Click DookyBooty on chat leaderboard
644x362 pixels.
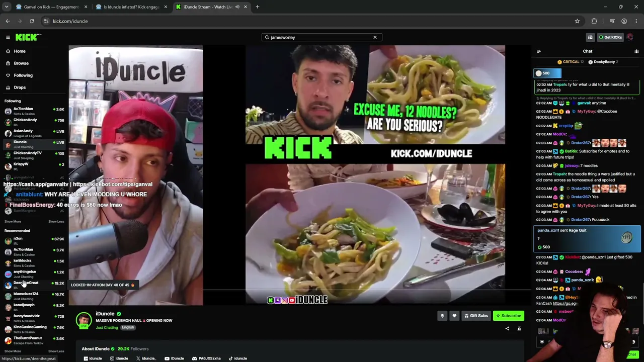(603, 62)
